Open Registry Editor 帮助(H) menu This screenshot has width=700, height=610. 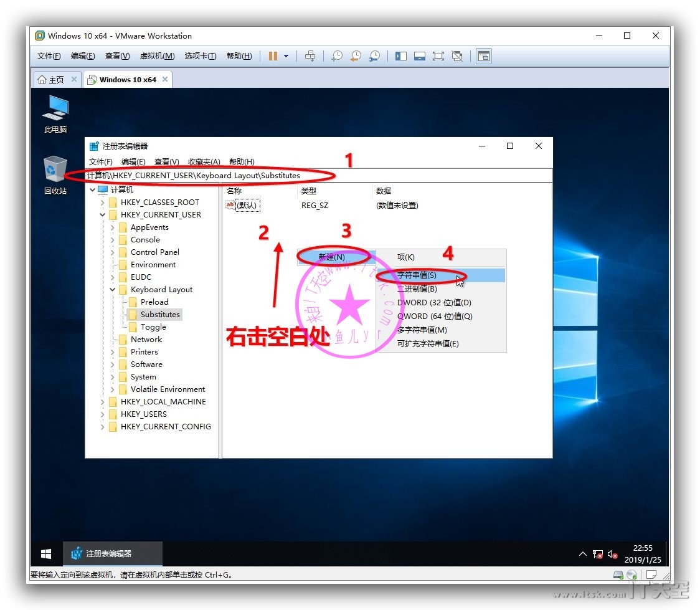(x=242, y=161)
